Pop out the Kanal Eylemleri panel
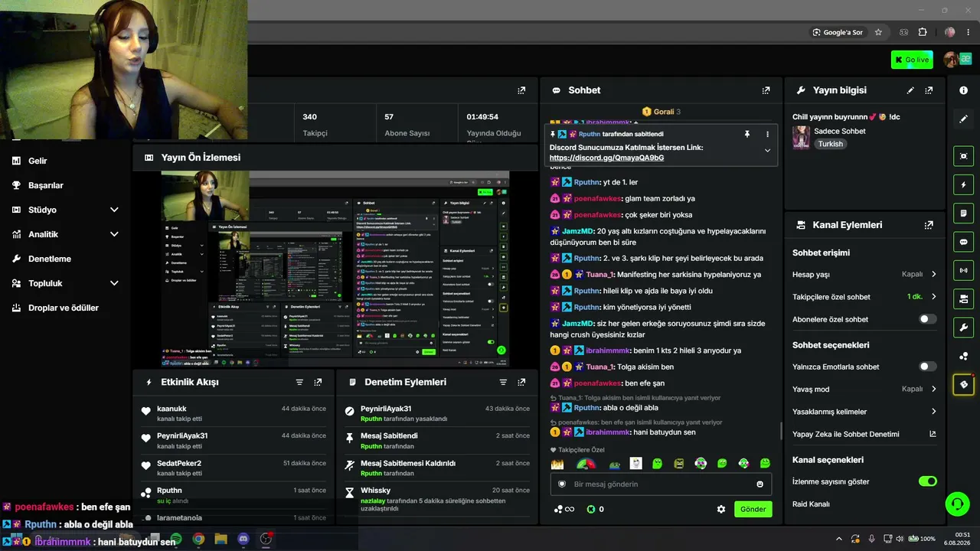The image size is (980, 551). [929, 225]
